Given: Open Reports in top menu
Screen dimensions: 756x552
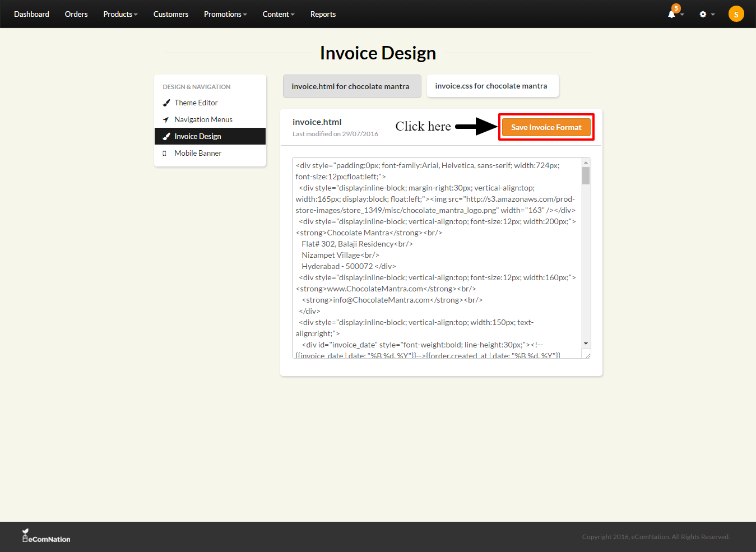Looking at the screenshot, I should coord(323,14).
